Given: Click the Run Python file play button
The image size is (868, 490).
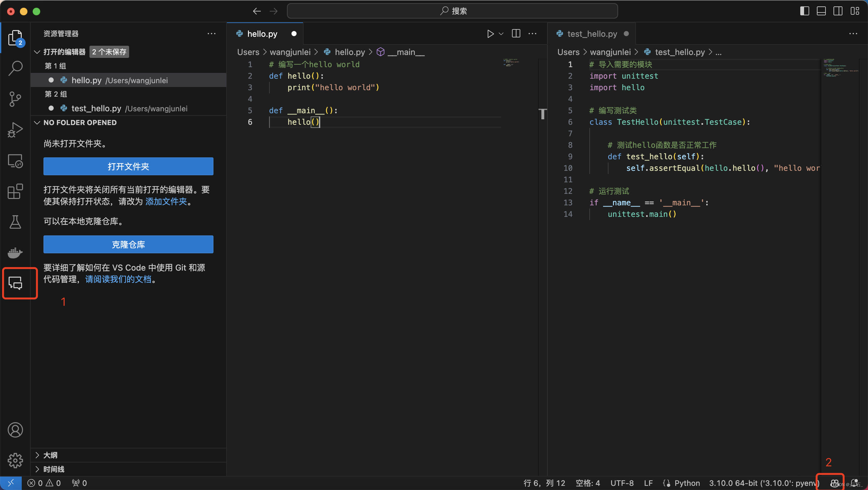Looking at the screenshot, I should click(x=490, y=34).
